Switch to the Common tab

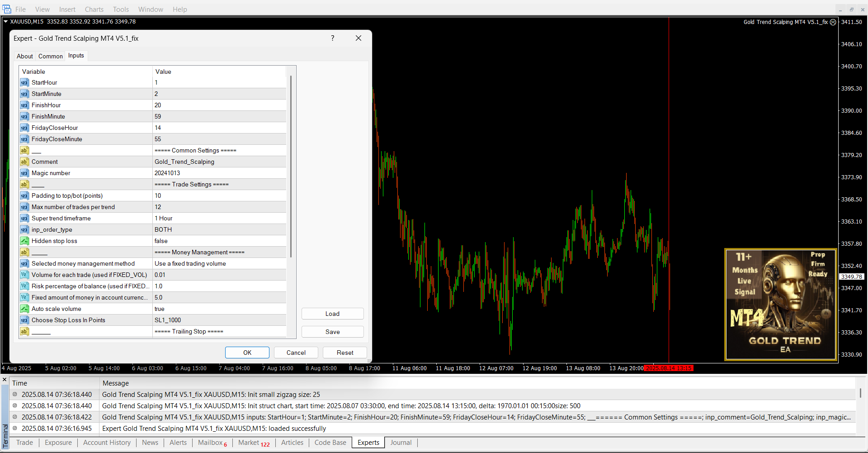pos(51,56)
